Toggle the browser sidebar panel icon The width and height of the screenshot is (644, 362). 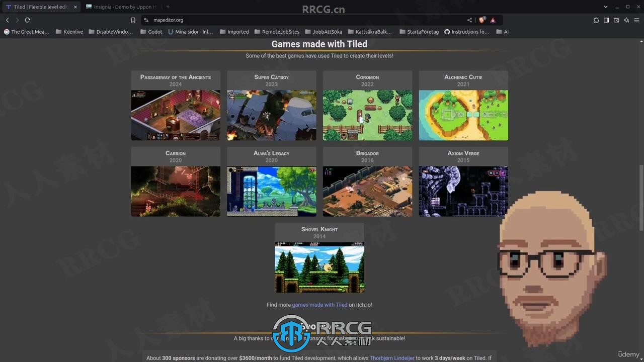click(x=606, y=20)
